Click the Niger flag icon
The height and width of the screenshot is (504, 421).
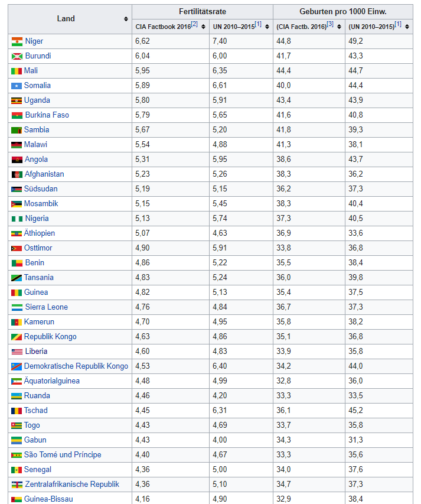coord(17,41)
